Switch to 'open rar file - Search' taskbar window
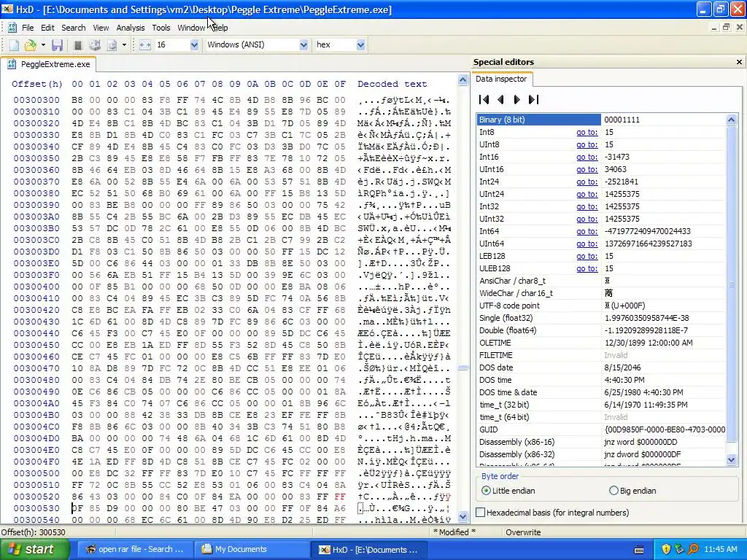Image resolution: width=747 pixels, height=560 pixels. [x=135, y=550]
